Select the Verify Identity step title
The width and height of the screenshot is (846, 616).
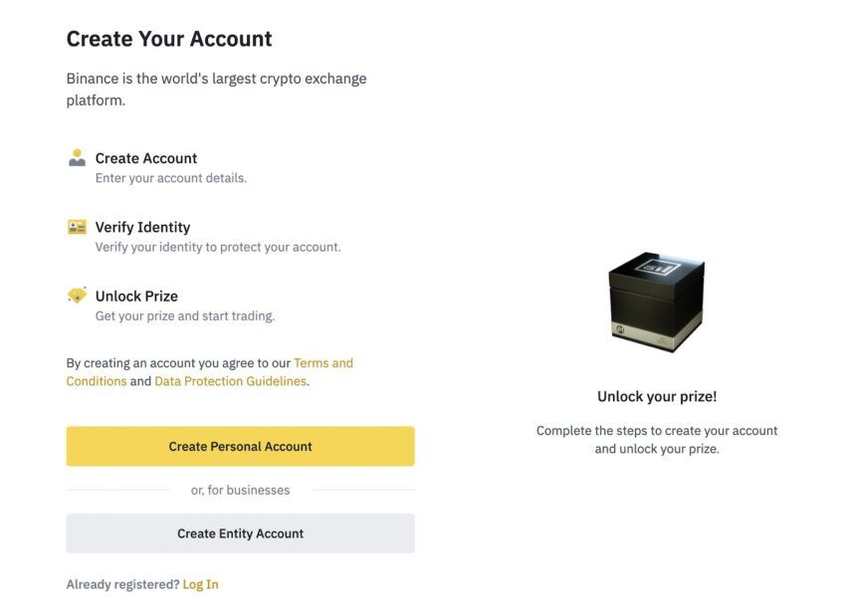(x=143, y=227)
